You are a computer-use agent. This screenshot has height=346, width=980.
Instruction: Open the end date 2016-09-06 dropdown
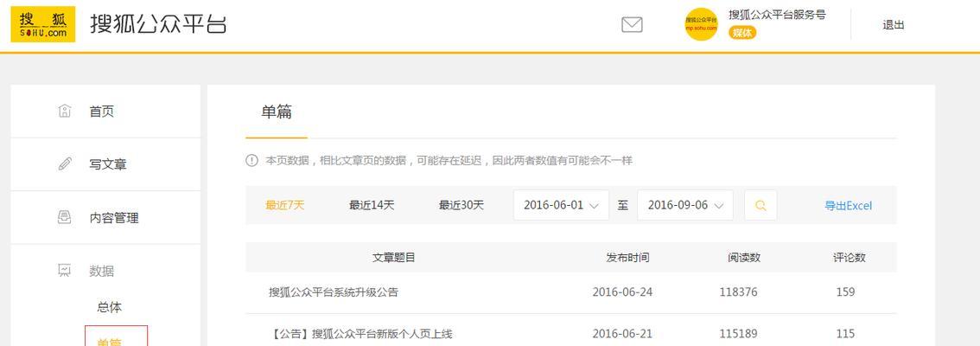pyautogui.click(x=685, y=205)
